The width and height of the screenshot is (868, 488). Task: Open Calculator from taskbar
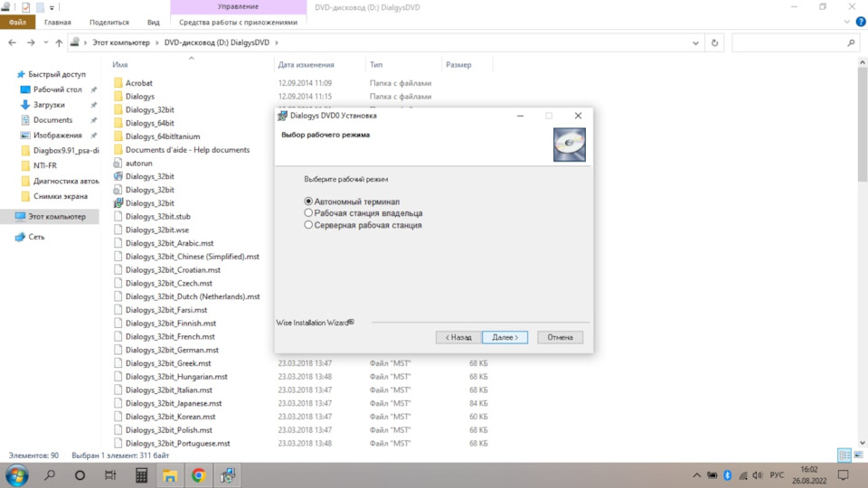[x=141, y=475]
